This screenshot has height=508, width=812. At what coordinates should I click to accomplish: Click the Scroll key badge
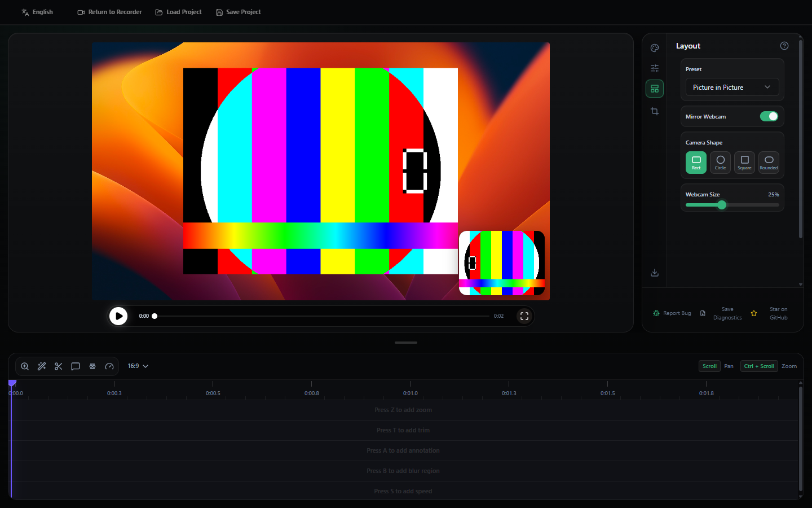[709, 366]
